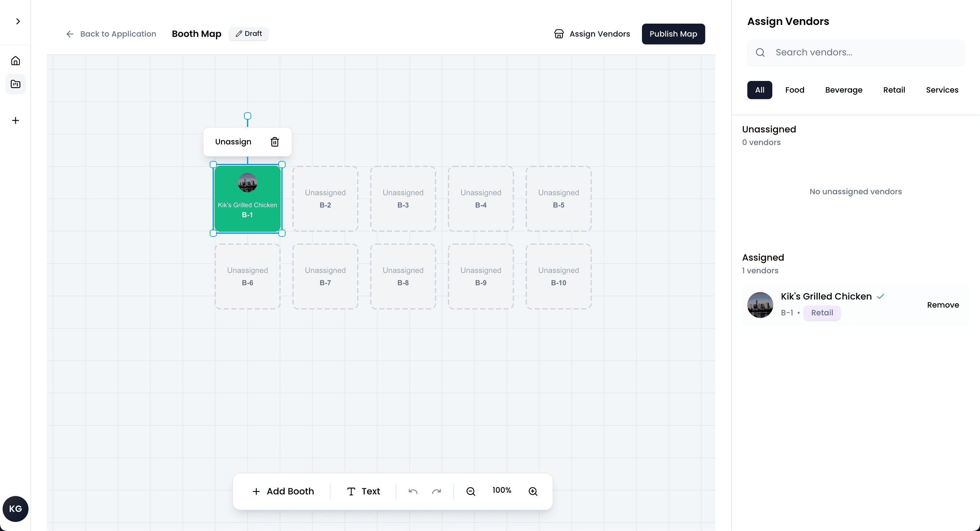The width and height of the screenshot is (980, 531).
Task: Click the top-left resize handle of booth B-1
Action: 213,164
